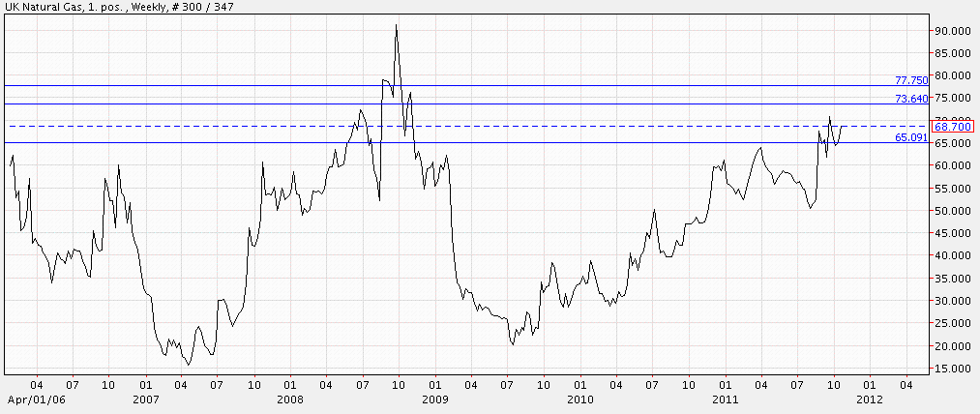Click the 2012 year label on time axis

pyautogui.click(x=869, y=399)
